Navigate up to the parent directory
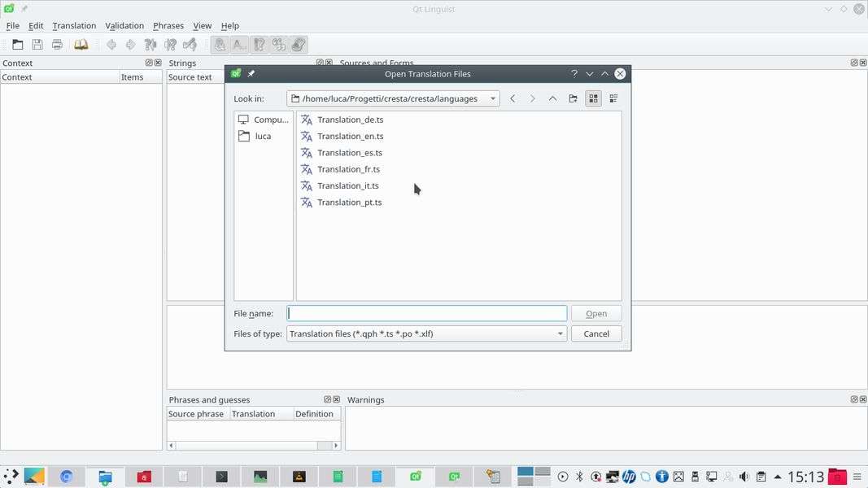This screenshot has width=868, height=488. click(x=552, y=98)
